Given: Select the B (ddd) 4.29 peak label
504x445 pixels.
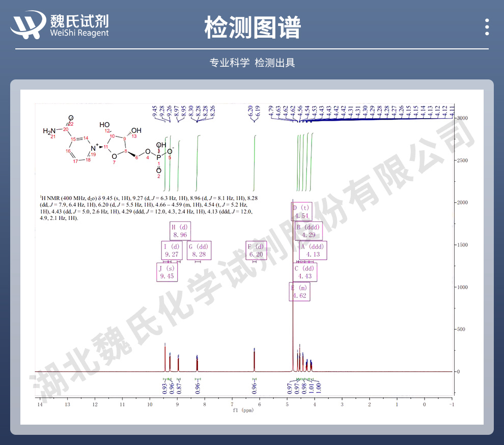Looking at the screenshot, I should pos(308,231).
